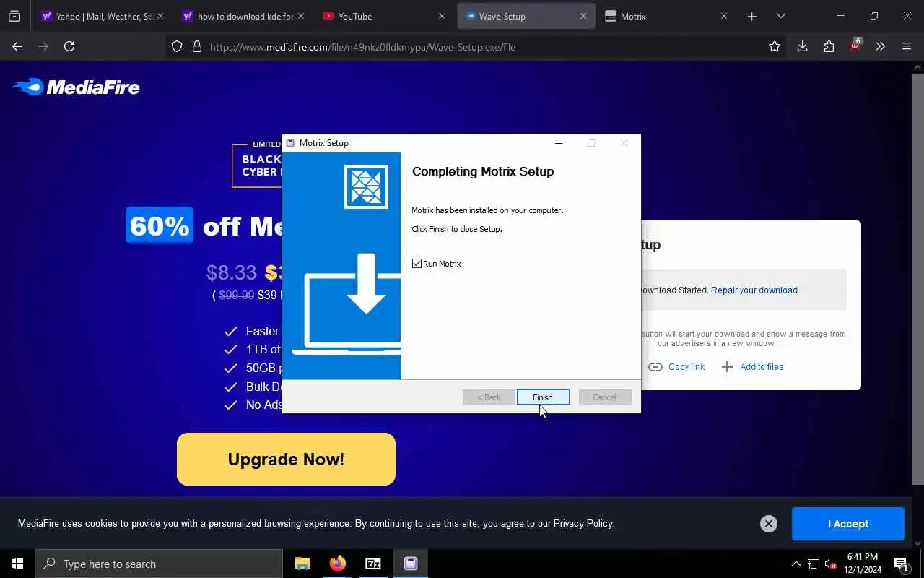
Task: Open File Explorer from the taskbar
Action: [x=302, y=564]
